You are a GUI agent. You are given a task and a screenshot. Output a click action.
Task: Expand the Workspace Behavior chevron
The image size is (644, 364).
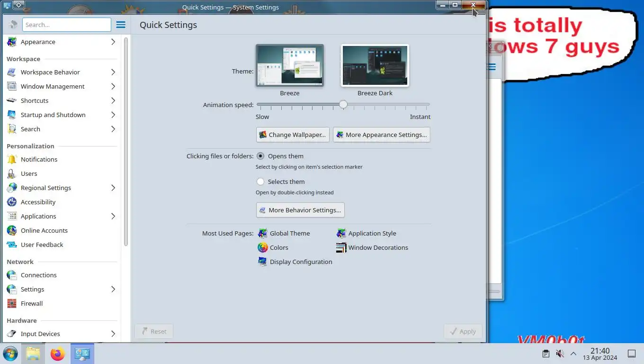113,72
